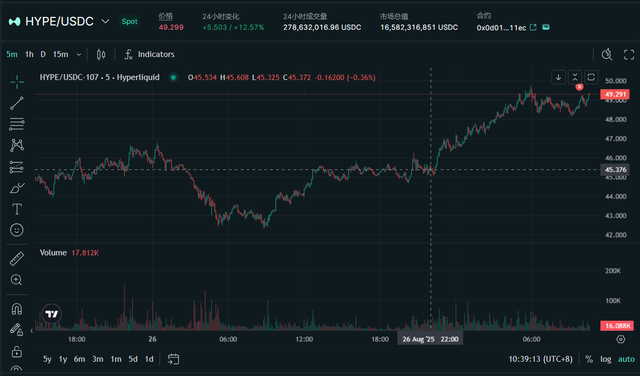Open the forecasting and measurement tools
Image resolution: width=640 pixels, height=376 pixels.
[17, 167]
